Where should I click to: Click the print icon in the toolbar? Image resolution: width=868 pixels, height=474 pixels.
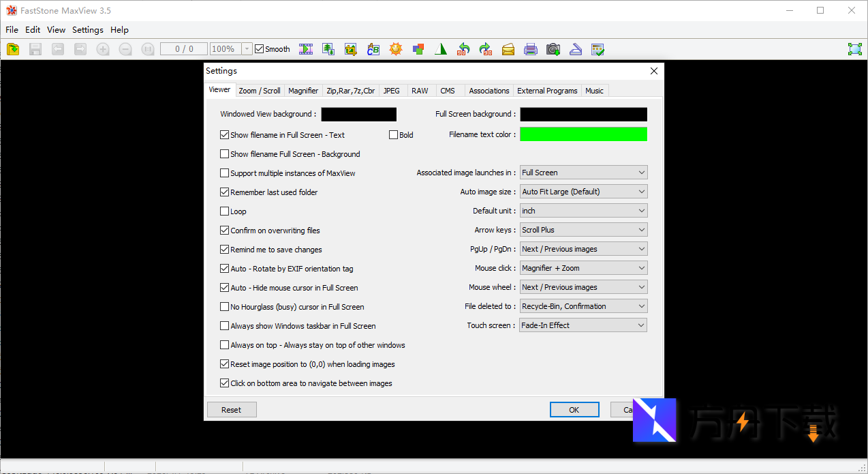[531, 49]
